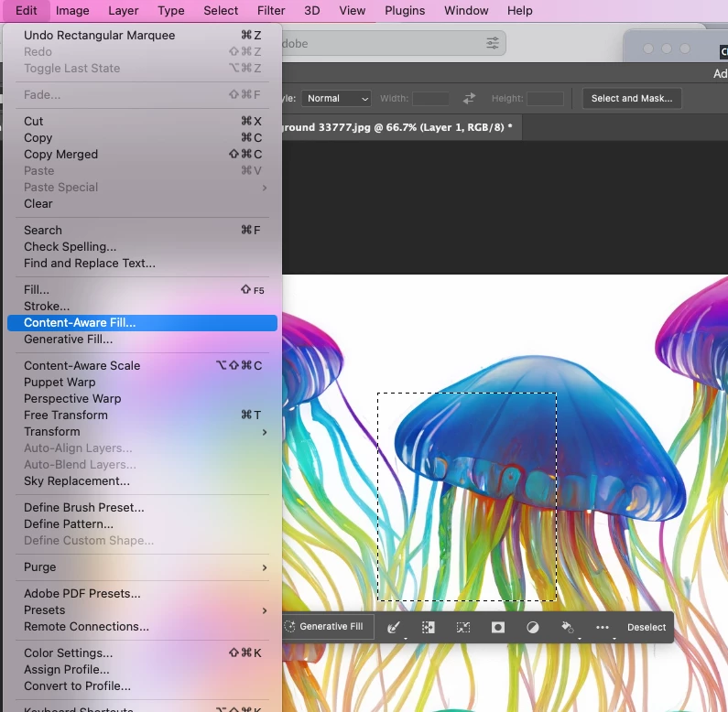The height and width of the screenshot is (712, 728).
Task: Open Modify selection brush icon
Action: coord(394,628)
